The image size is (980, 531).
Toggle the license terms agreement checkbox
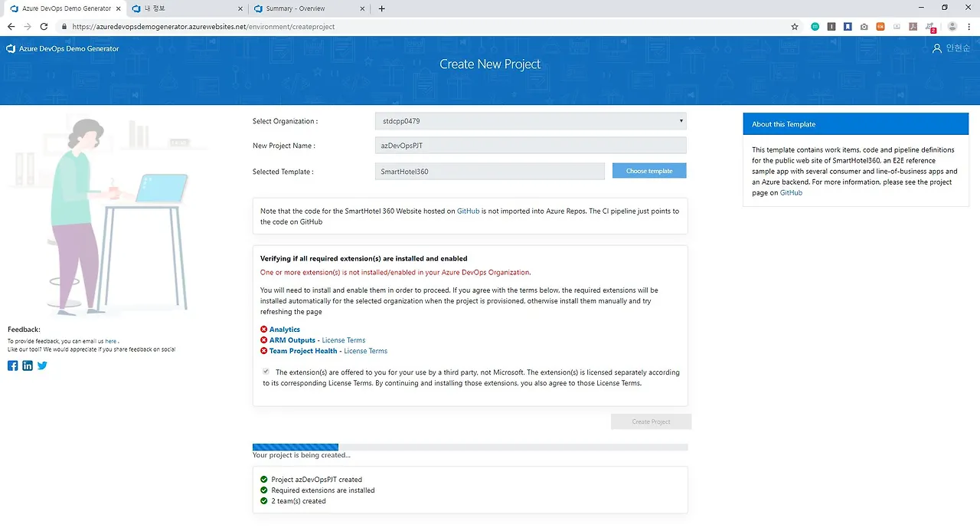(x=266, y=372)
